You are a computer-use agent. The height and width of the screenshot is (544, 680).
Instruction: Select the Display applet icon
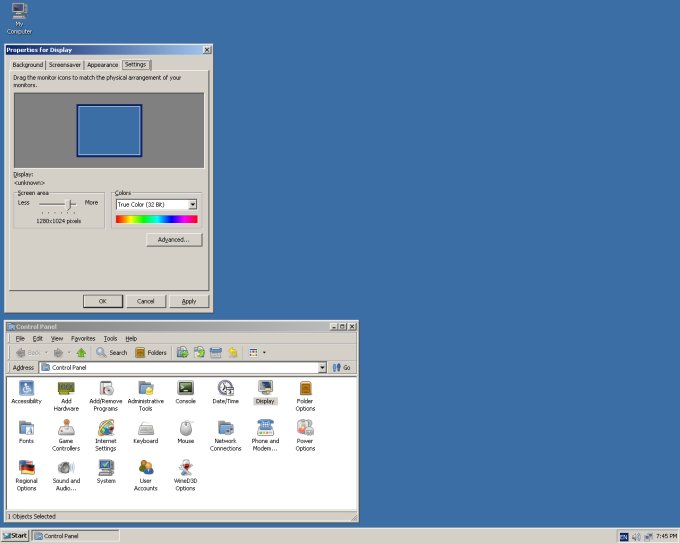click(x=265, y=392)
